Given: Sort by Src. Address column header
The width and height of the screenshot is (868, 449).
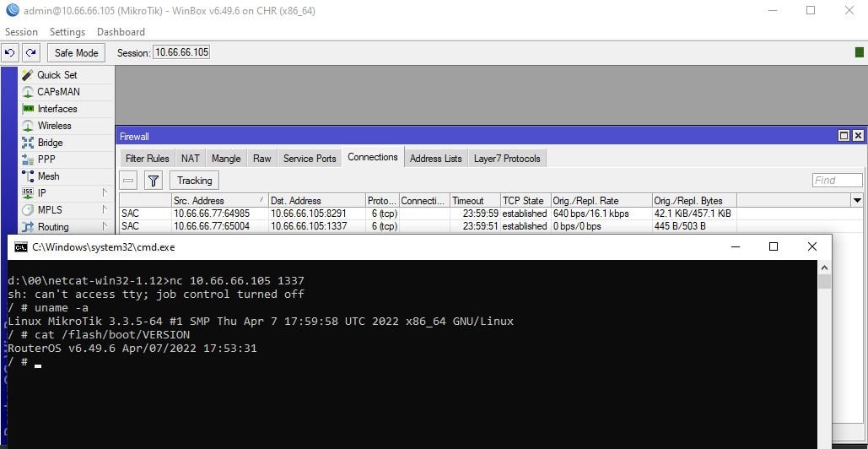Looking at the screenshot, I should 219,200.
